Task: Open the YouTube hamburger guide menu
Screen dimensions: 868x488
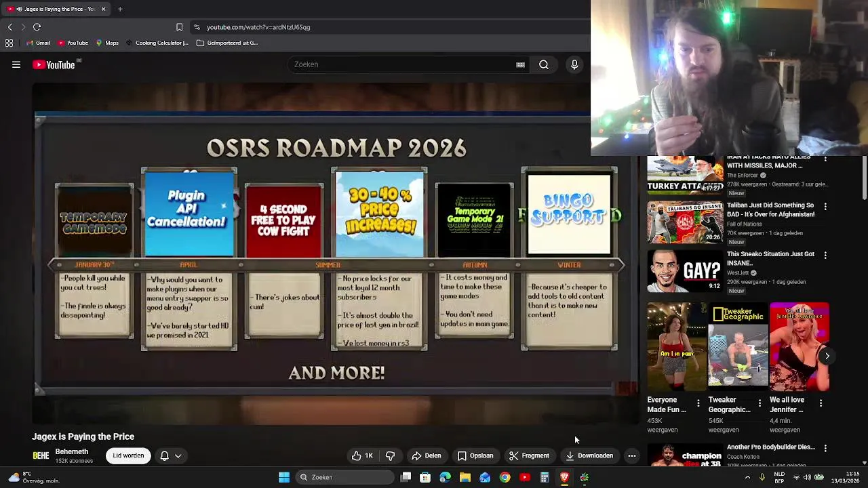Action: (x=16, y=64)
